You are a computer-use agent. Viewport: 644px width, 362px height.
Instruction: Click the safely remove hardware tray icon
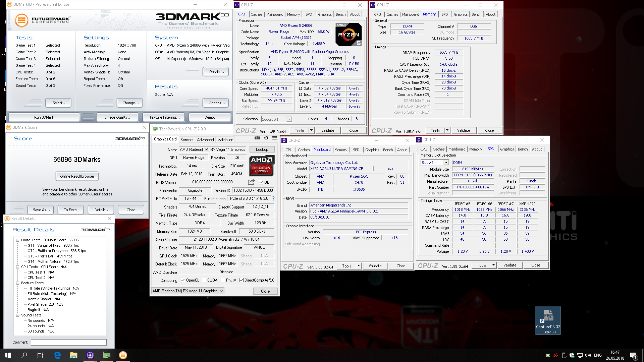pyautogui.click(x=563, y=355)
